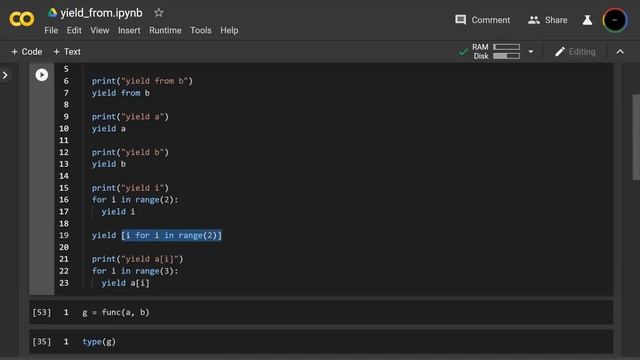View the RAM usage bar
The image size is (640, 360).
coord(506,47)
